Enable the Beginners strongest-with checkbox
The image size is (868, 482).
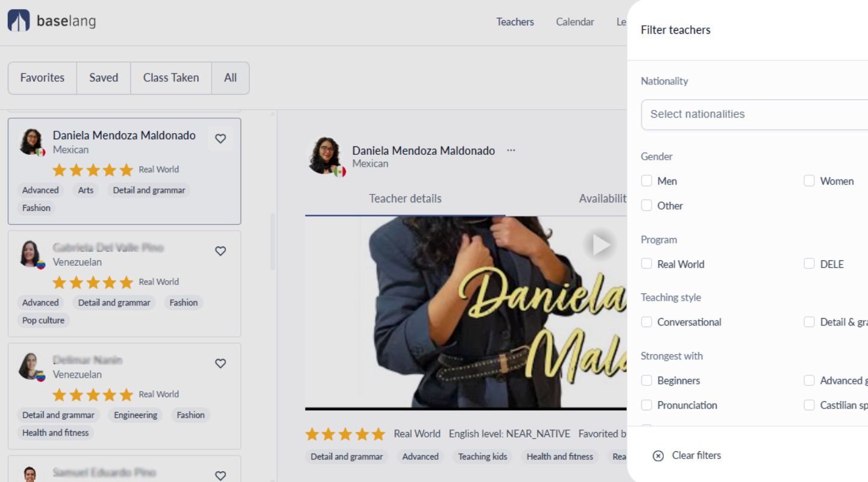click(x=647, y=380)
